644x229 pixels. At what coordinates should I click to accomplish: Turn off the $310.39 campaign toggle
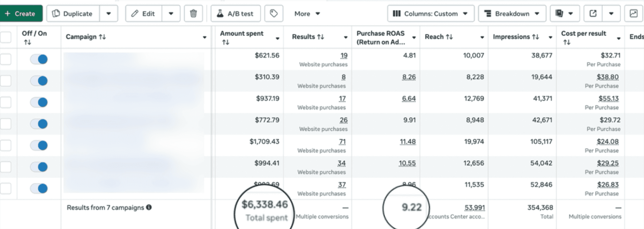pos(39,81)
